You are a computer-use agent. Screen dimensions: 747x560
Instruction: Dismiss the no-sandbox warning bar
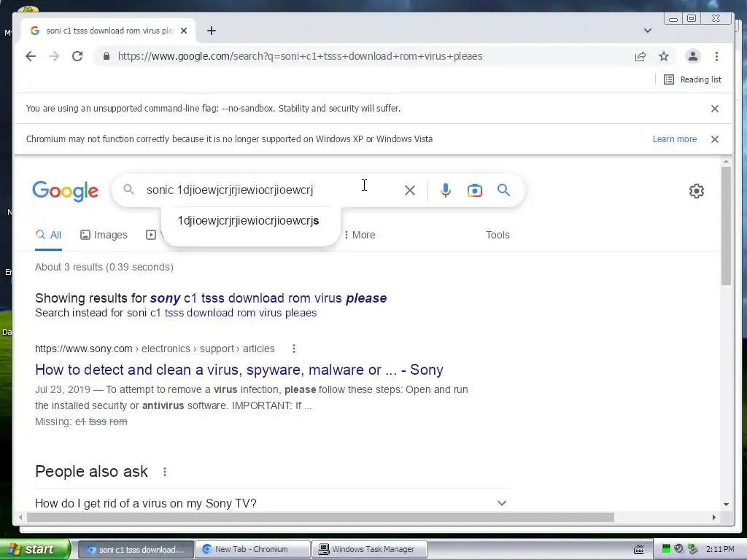[x=715, y=109]
